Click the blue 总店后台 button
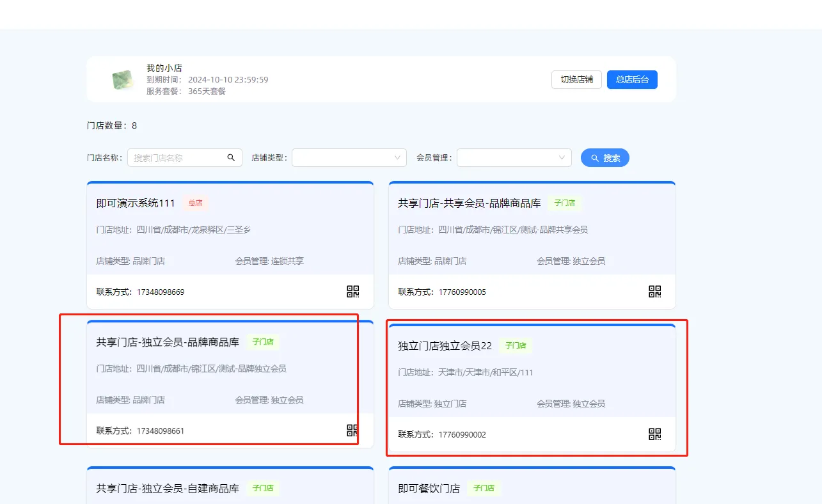 [632, 79]
